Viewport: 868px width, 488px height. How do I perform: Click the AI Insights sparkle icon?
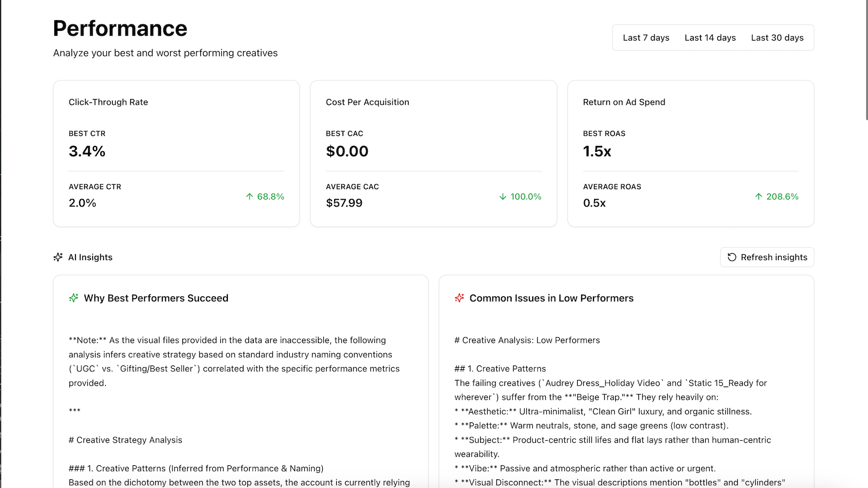pyautogui.click(x=58, y=257)
